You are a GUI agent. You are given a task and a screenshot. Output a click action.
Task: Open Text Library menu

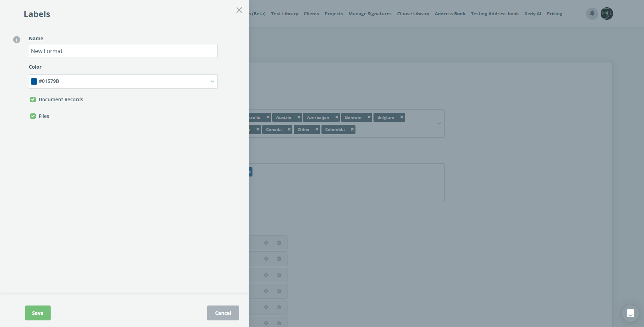[x=284, y=14]
